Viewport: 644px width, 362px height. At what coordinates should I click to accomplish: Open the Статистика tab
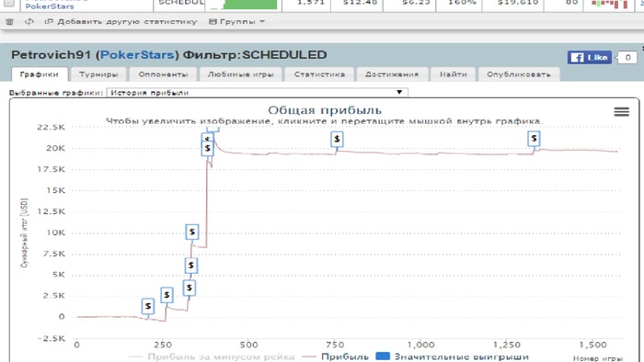319,74
